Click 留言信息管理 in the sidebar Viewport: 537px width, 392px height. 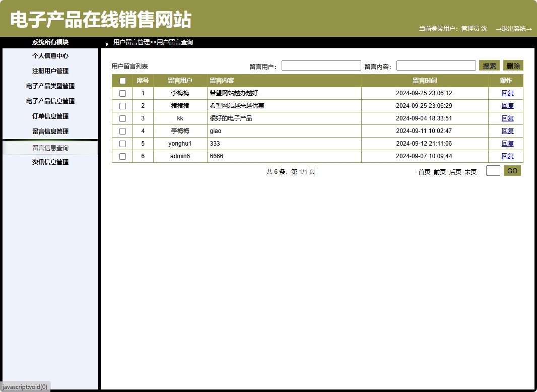click(50, 131)
